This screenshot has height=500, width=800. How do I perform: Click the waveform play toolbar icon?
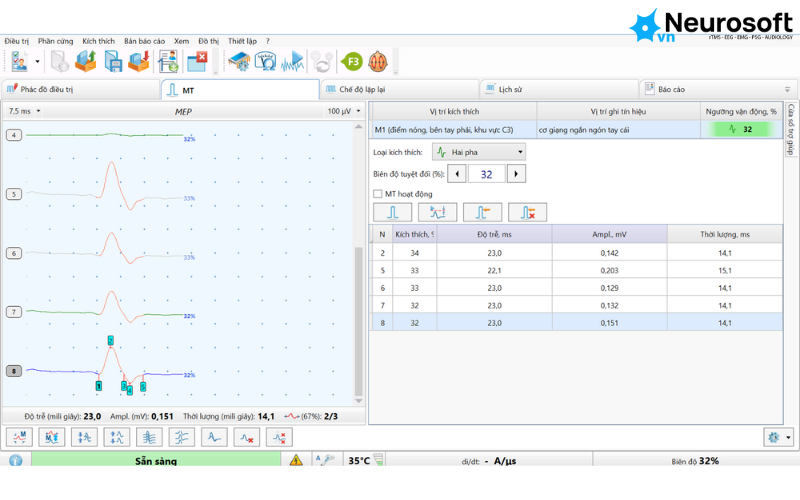click(292, 62)
